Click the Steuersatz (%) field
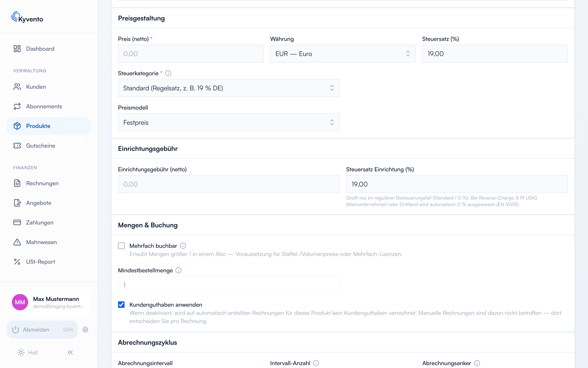588x368 pixels. pyautogui.click(x=495, y=54)
